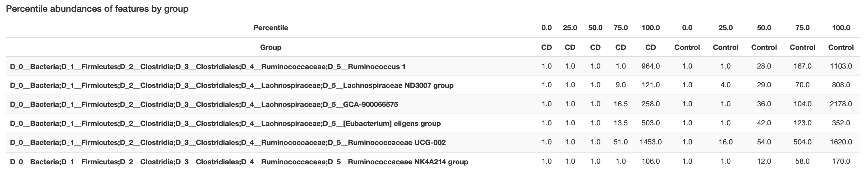Select the cell with value 503.0
Viewport: 868px width, 174px height.
(x=650, y=123)
